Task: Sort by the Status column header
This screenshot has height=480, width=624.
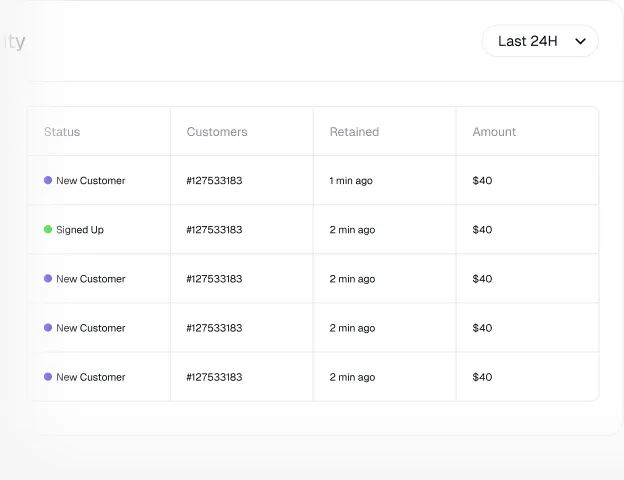Action: point(62,132)
